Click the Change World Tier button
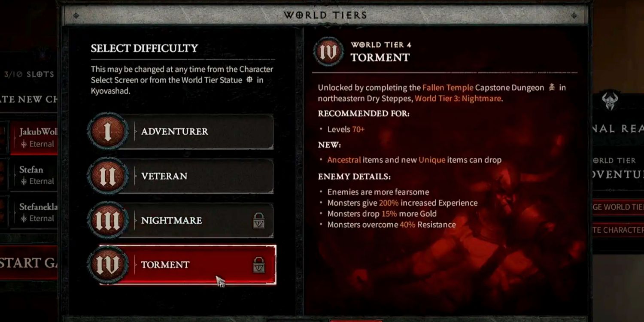 [618, 207]
